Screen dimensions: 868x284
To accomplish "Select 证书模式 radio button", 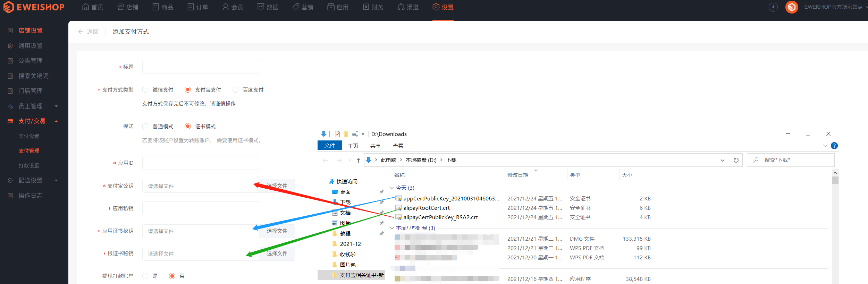I will (x=188, y=126).
